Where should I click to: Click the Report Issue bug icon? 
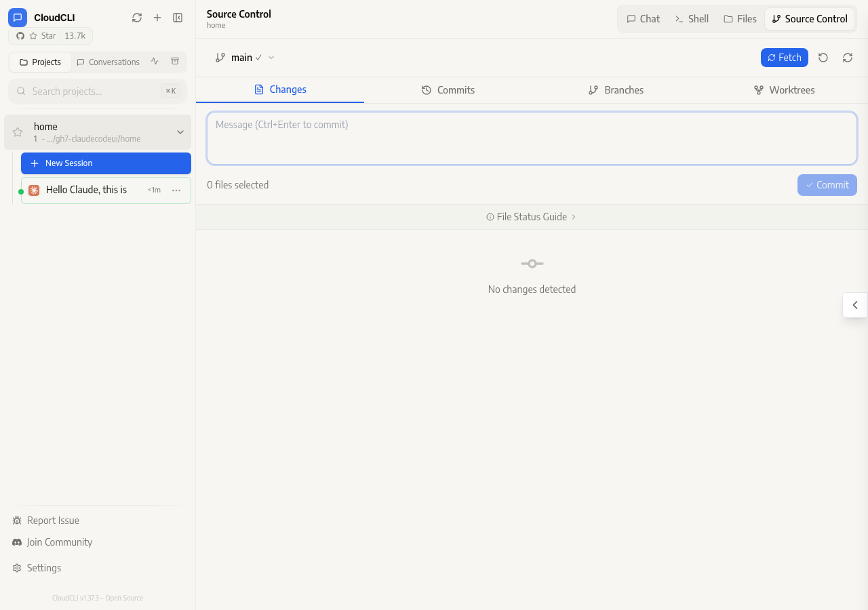(x=17, y=521)
